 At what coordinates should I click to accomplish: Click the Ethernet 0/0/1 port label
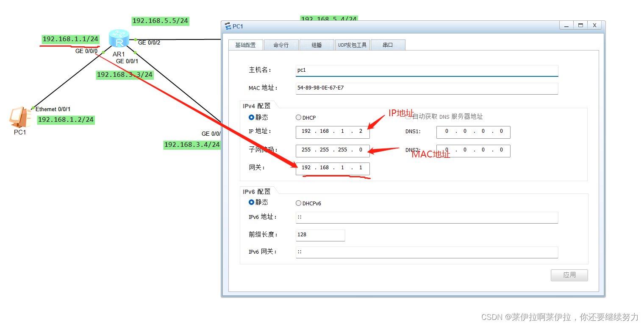pyautogui.click(x=53, y=109)
